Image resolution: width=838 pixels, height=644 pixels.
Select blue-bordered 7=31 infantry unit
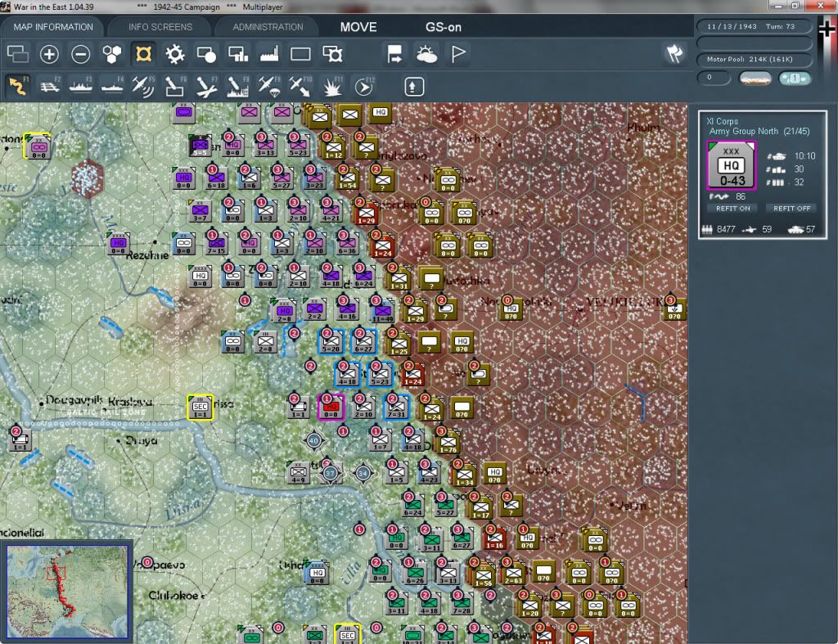click(x=396, y=408)
